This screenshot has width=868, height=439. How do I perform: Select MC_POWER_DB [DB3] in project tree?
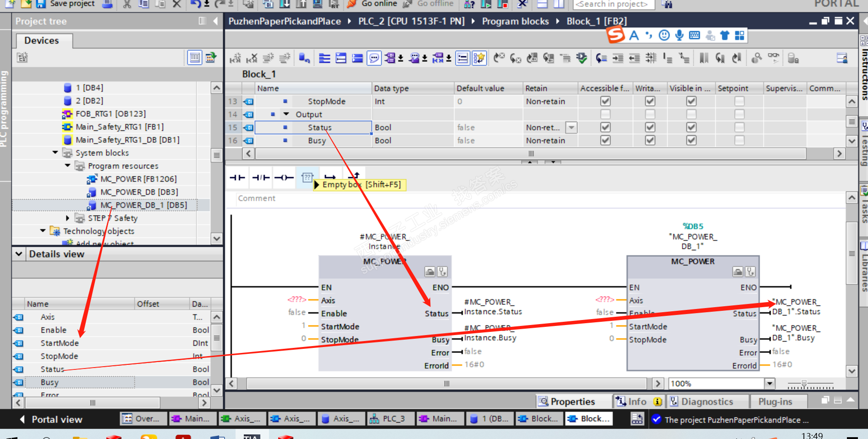pyautogui.click(x=139, y=192)
